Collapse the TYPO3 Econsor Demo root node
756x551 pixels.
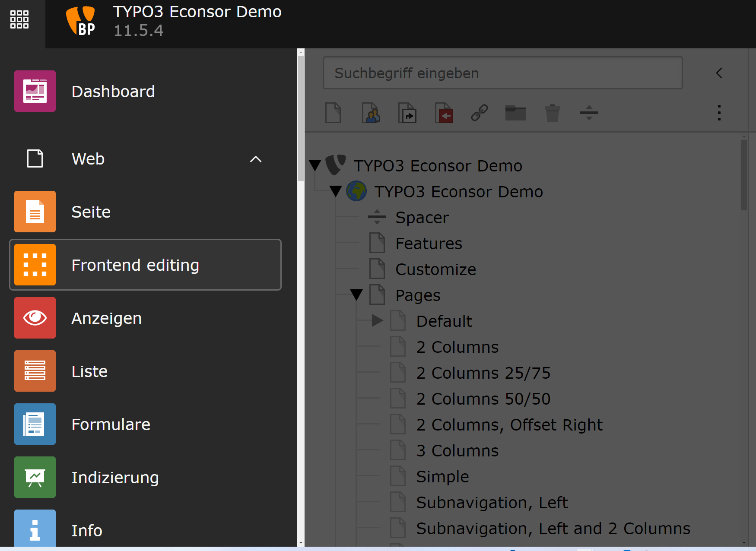point(315,165)
